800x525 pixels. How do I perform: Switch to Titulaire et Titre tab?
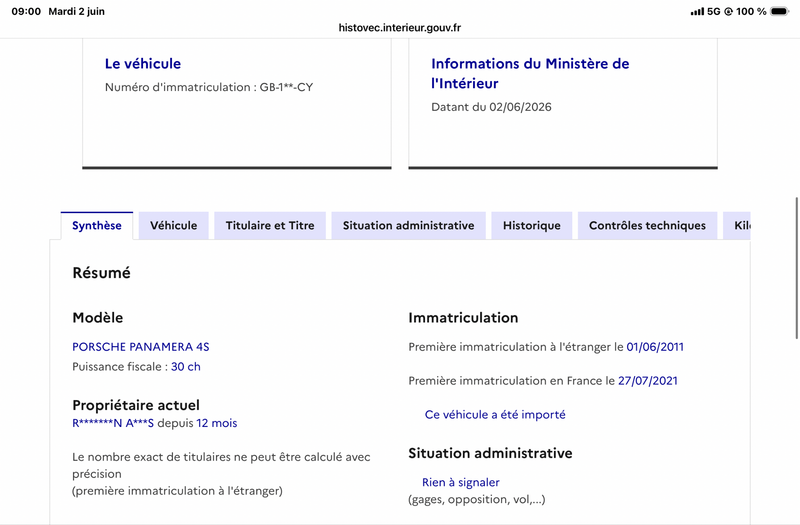270,226
